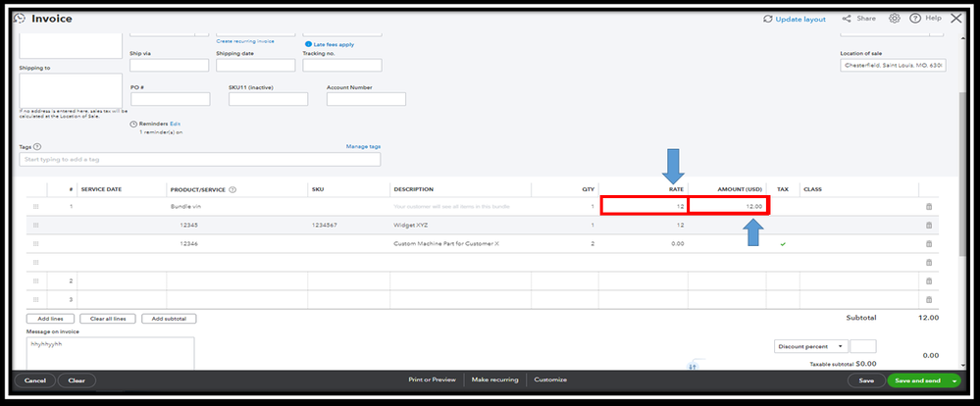Viewport: 980px width, 406px height.
Task: Click trash icon on line 3
Action: [929, 300]
